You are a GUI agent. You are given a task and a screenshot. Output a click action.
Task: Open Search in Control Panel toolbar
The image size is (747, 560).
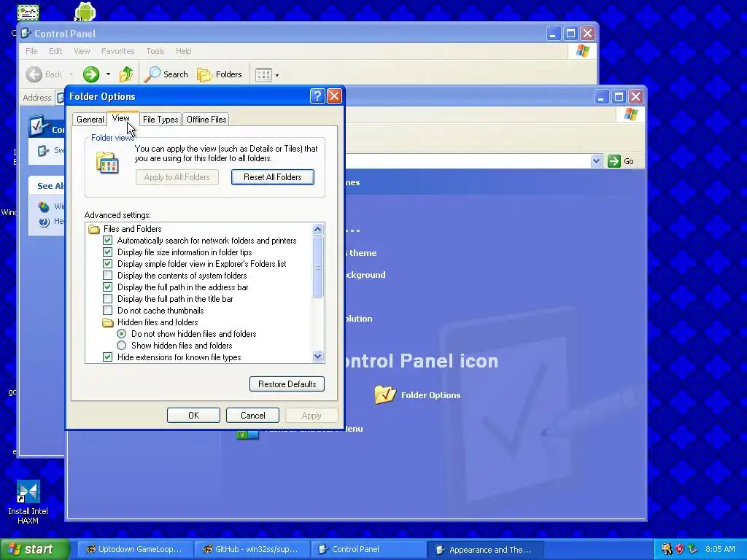click(x=166, y=74)
